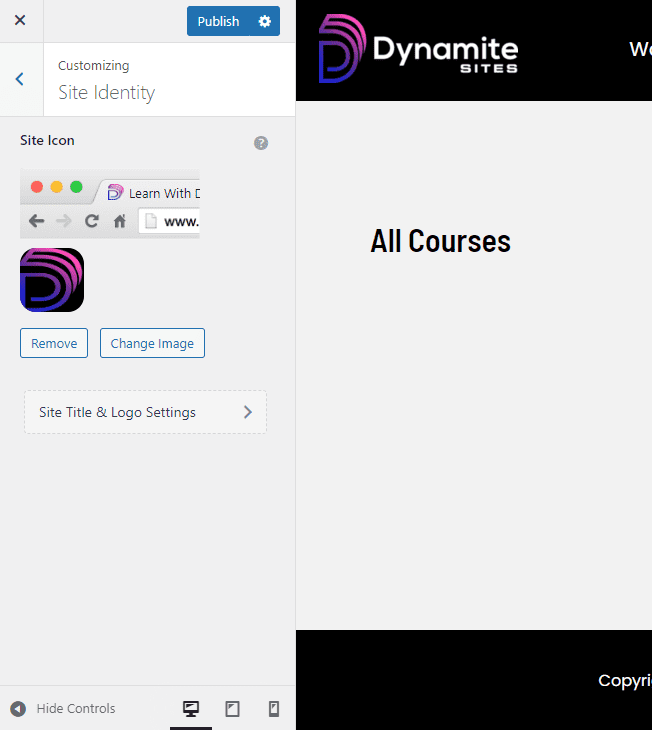
Task: Click the home icon in browser mockup
Action: (x=120, y=222)
